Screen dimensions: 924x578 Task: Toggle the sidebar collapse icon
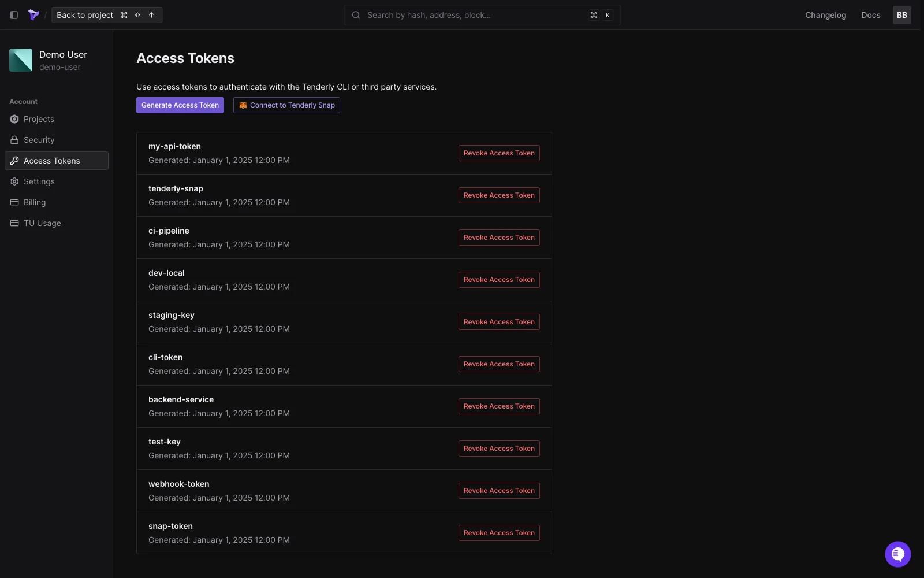pos(14,15)
